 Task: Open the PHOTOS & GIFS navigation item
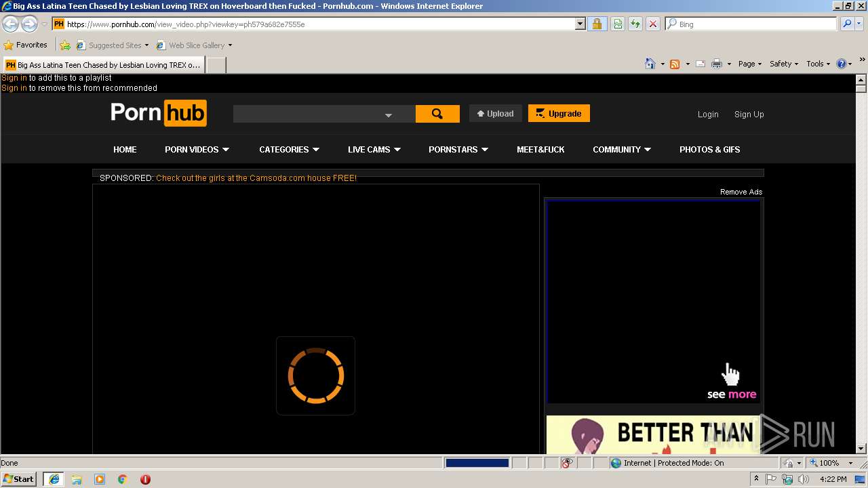(x=710, y=149)
